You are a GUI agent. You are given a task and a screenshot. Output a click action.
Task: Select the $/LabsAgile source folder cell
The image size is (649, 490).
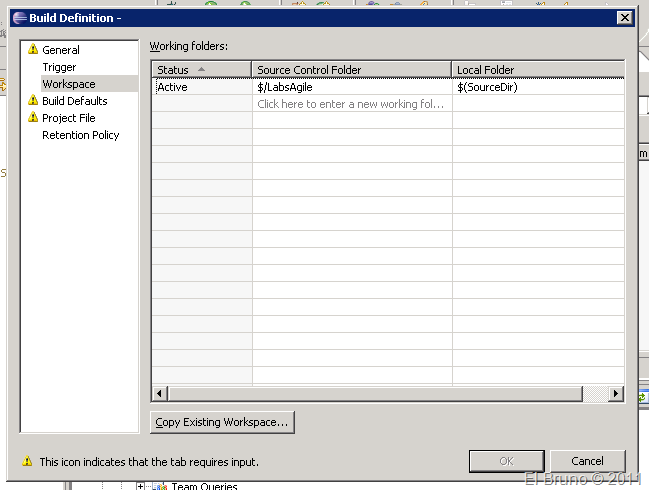tap(350, 87)
